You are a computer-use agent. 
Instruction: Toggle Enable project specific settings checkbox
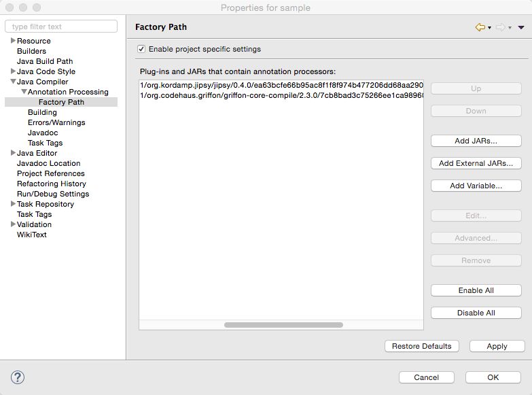coord(141,49)
